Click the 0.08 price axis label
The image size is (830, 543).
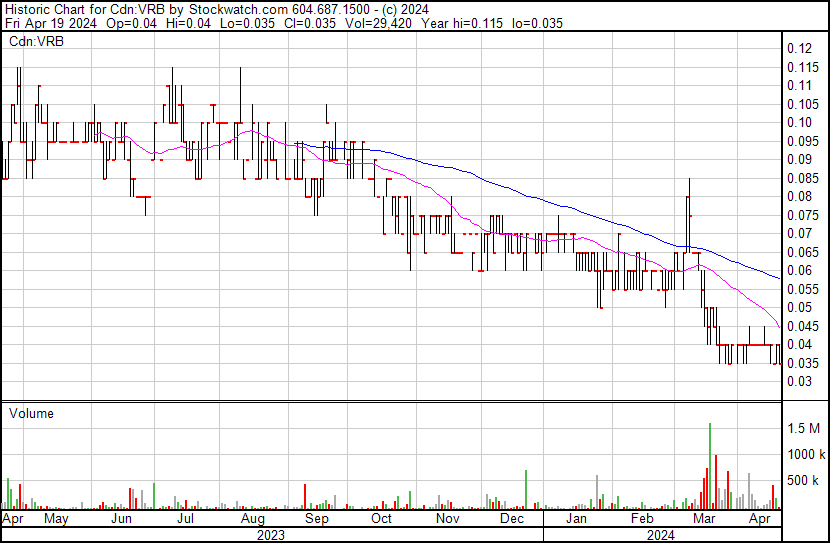799,196
